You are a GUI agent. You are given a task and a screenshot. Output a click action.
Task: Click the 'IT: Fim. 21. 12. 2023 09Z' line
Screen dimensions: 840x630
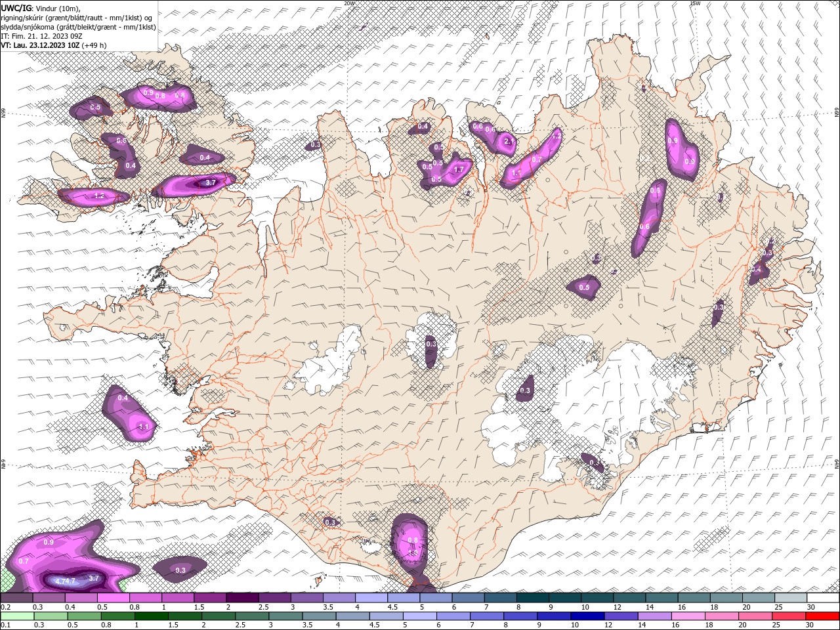tap(40, 36)
